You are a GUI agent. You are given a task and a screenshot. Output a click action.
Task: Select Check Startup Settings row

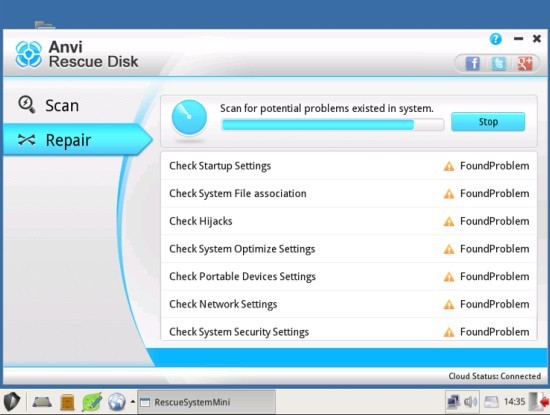349,166
